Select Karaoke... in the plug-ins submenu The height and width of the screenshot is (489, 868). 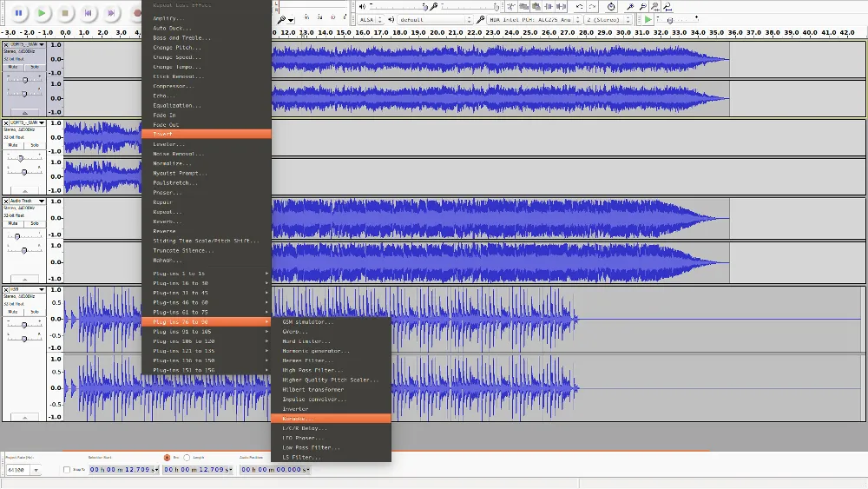pyautogui.click(x=331, y=419)
